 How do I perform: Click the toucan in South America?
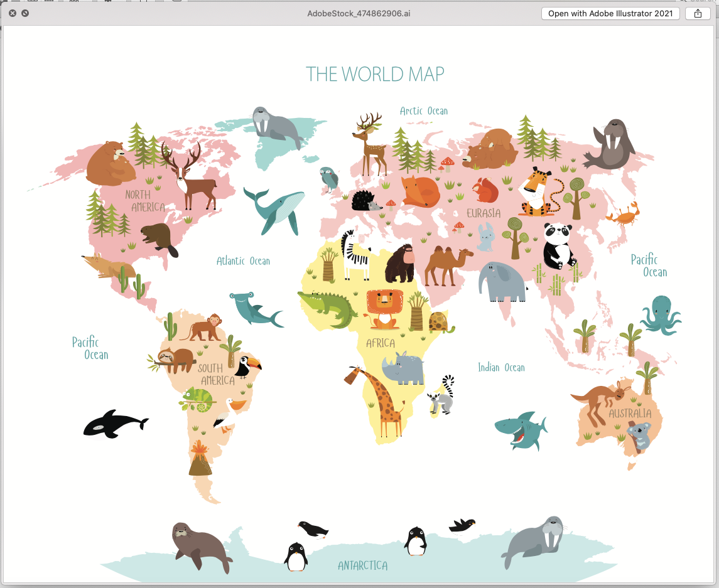coord(246,366)
